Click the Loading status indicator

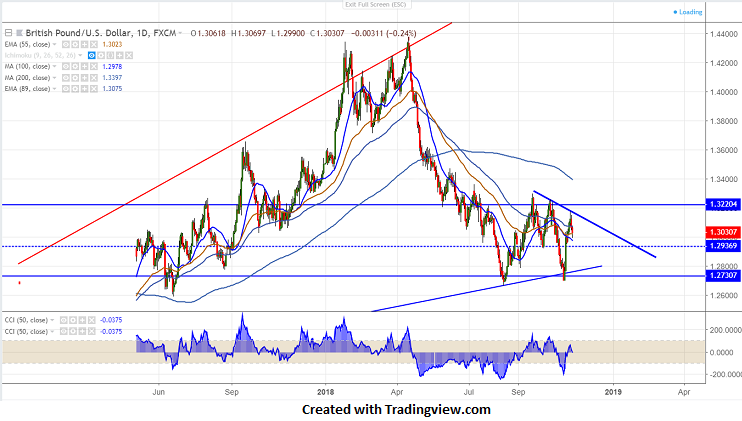point(688,12)
